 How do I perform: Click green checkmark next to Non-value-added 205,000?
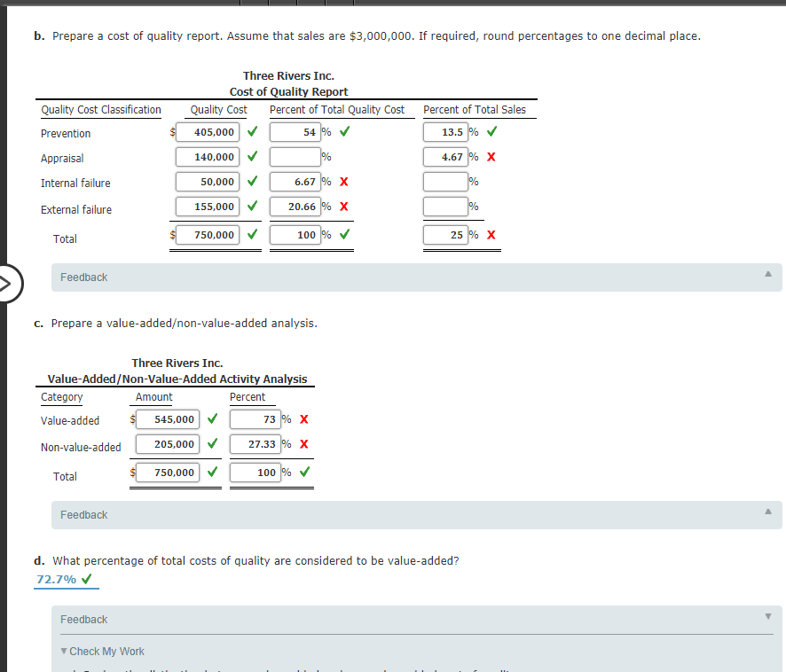tap(211, 444)
